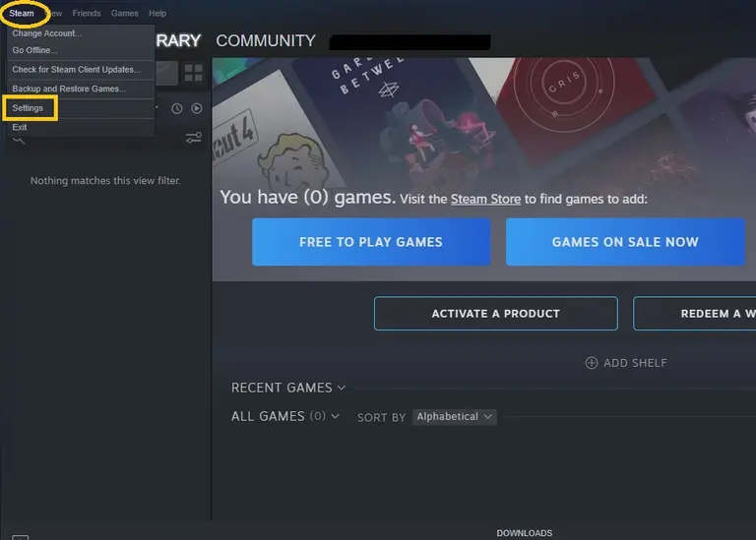Open the Alphabetical sort dropdown
The height and width of the screenshot is (540, 756).
(x=454, y=417)
